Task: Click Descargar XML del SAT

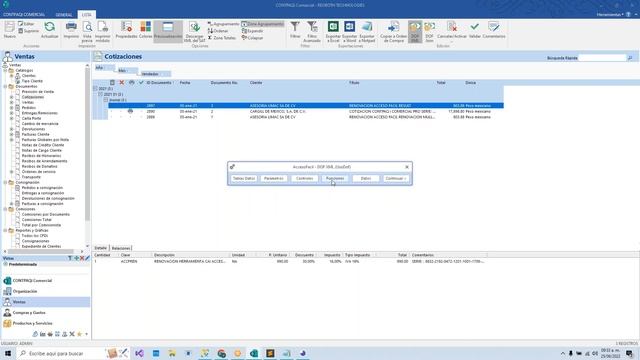Action: click(194, 31)
